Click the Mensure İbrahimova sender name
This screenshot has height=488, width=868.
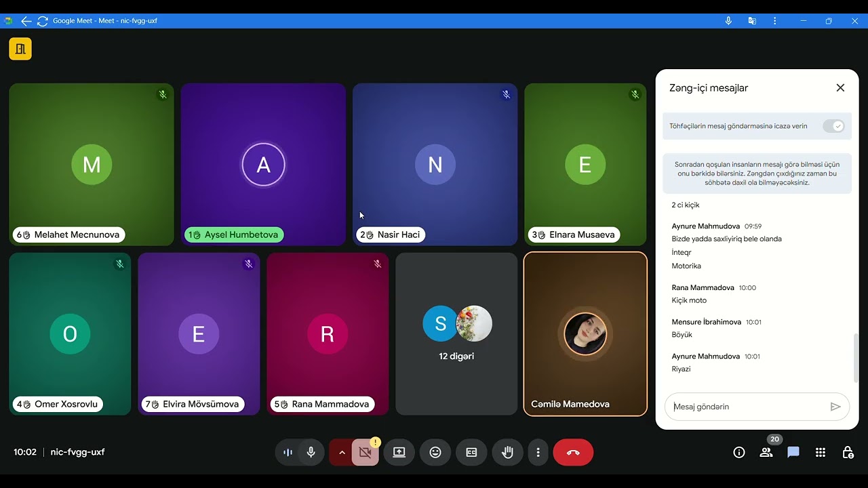click(x=707, y=322)
